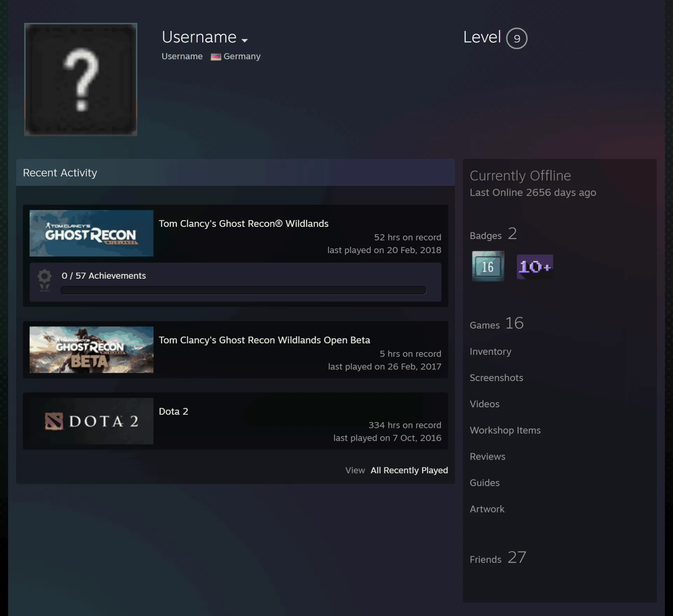Viewport: 673px width, 616px height.
Task: Click the 'Currently Offline' status text
Action: (520, 176)
